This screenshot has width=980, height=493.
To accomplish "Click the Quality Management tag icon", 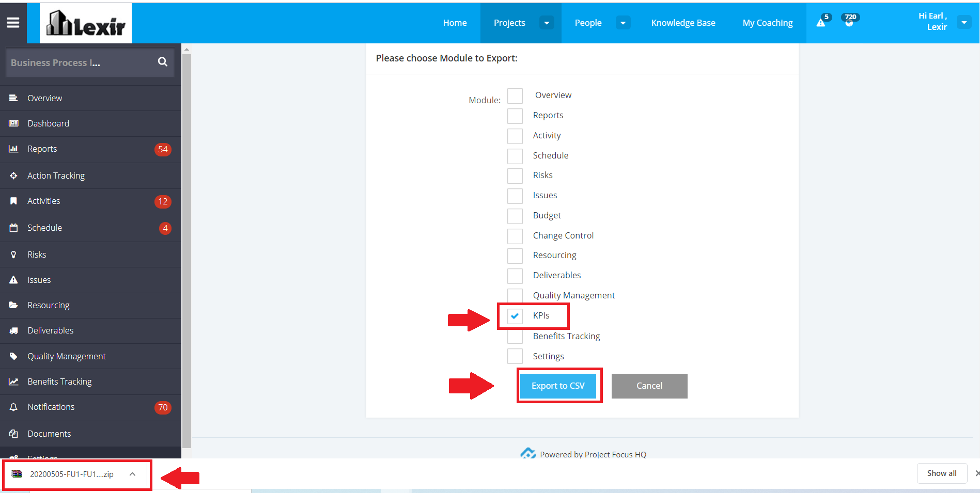I will [x=13, y=356].
